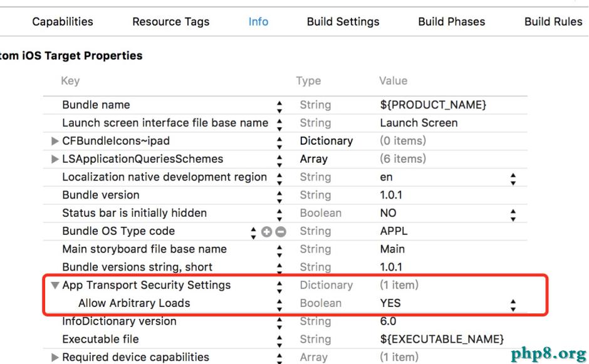Click the Bundle version value 1.0.1
Viewport: 589px width, 364px height.
(x=391, y=195)
